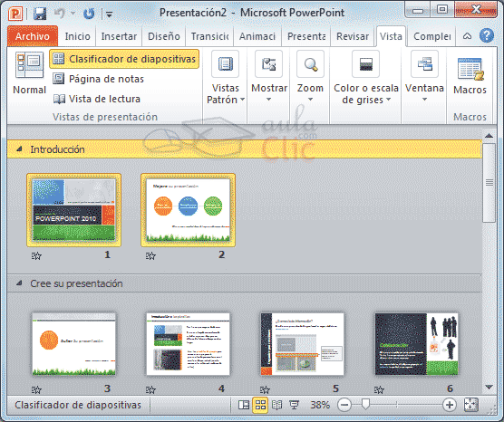
Task: Click the zoom slider handle
Action: 365,404
